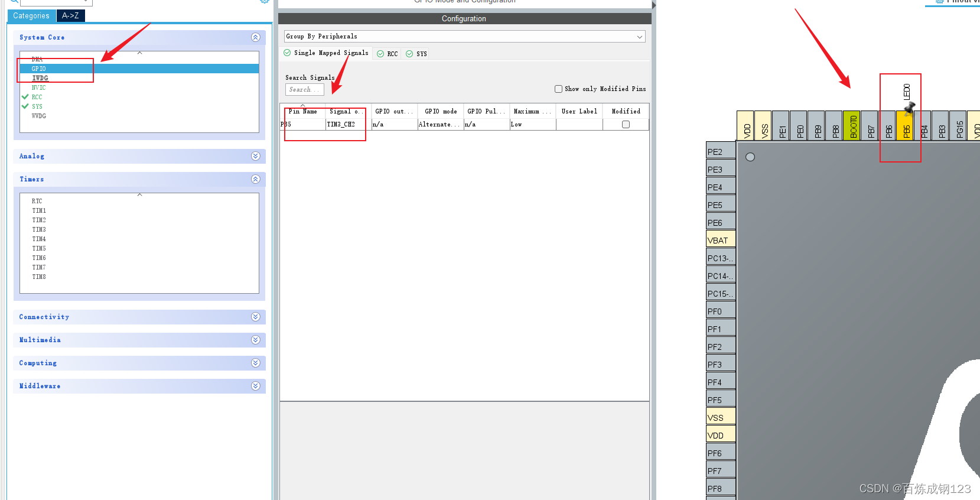Click the green check icon on the SYS tab
Image resolution: width=980 pixels, height=500 pixels.
tap(409, 54)
